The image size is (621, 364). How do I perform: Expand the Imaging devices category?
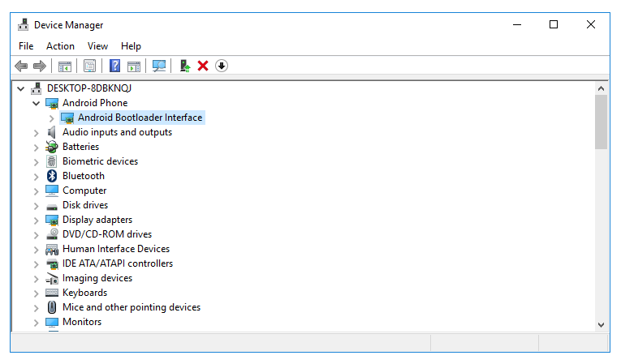click(x=36, y=279)
